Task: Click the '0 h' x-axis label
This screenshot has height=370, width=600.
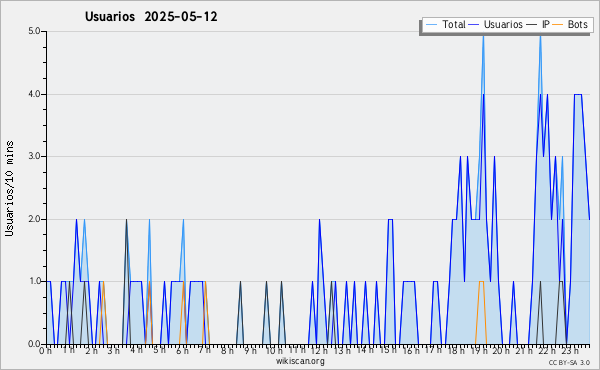Action: [46, 351]
